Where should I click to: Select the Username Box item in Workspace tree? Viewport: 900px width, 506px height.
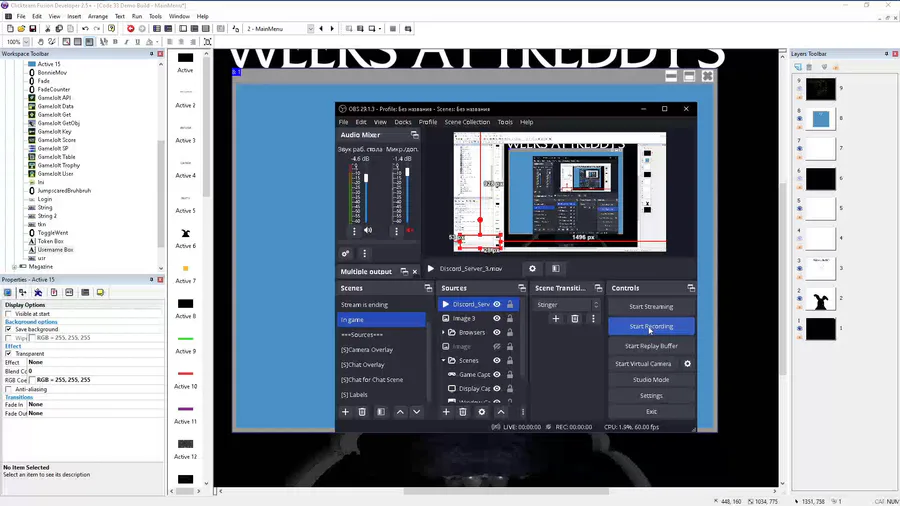(55, 250)
